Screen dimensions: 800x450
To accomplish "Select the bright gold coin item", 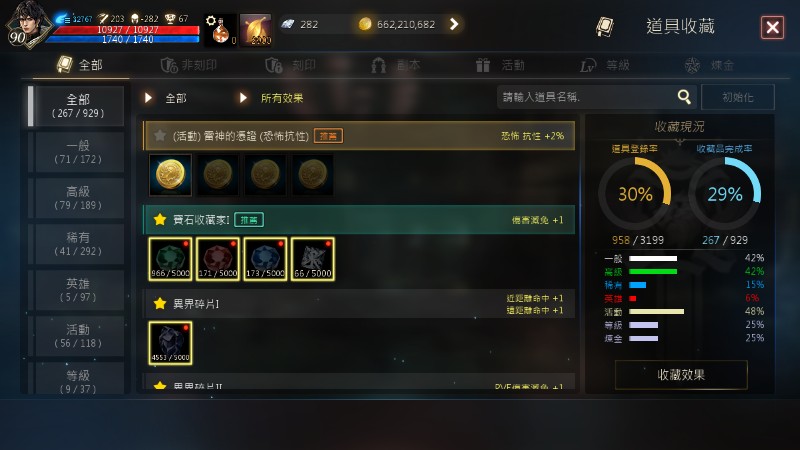I will click(170, 175).
